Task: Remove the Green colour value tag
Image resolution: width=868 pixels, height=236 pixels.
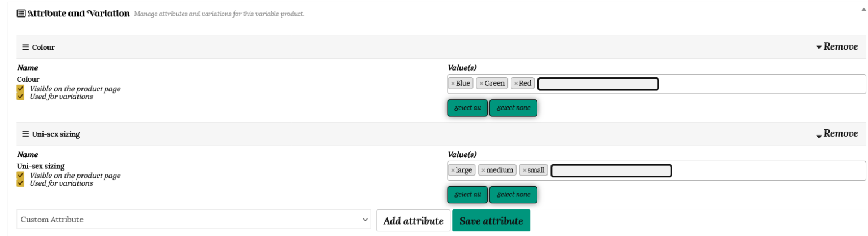Action: (x=481, y=84)
